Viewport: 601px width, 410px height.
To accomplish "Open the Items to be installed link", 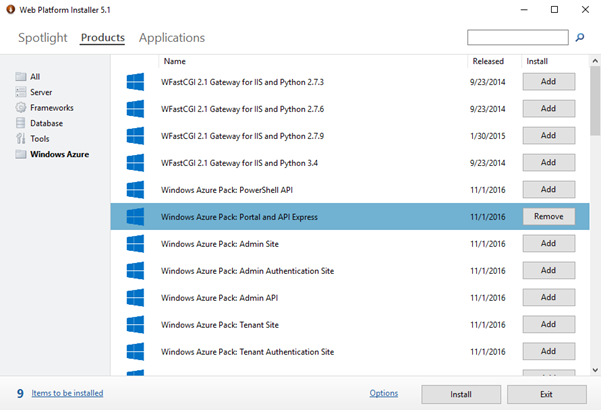I will 67,393.
